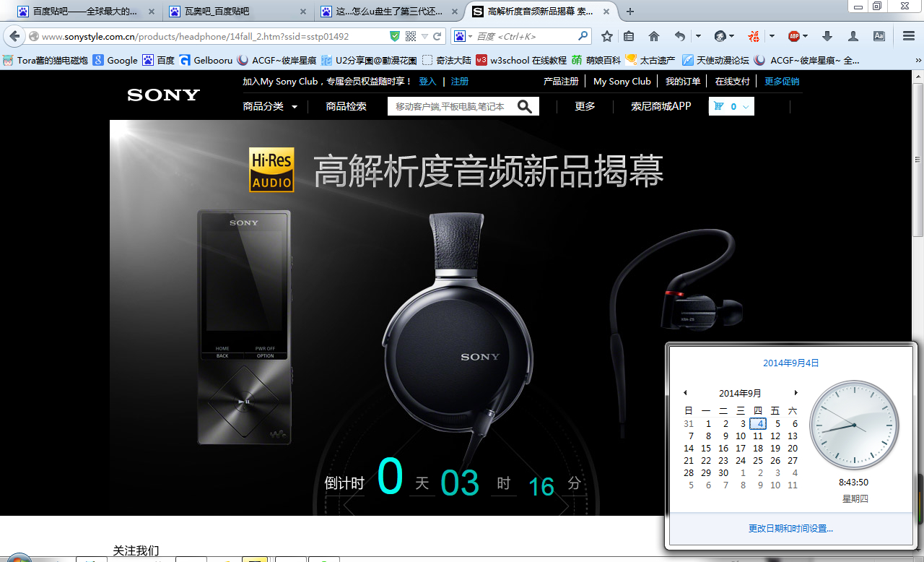Click the Aa text toolbar icon

click(x=879, y=36)
